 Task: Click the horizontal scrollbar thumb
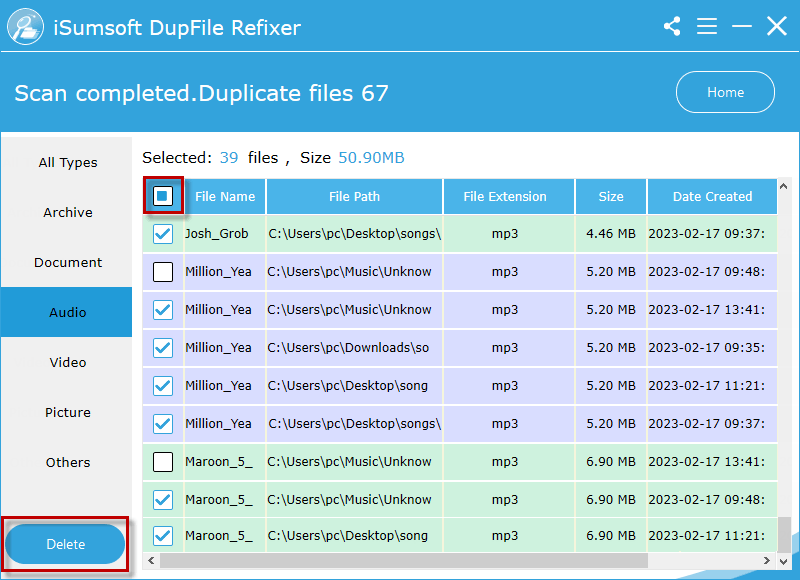tap(404, 561)
